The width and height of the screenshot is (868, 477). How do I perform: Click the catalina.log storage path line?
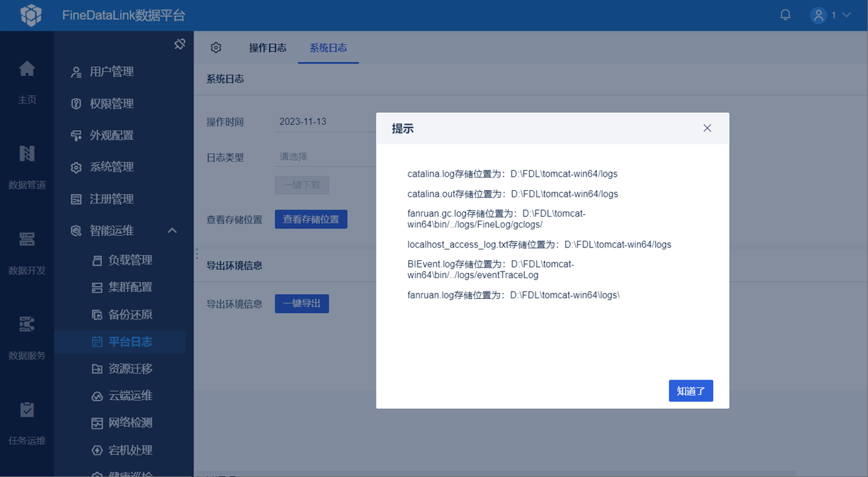click(x=513, y=174)
